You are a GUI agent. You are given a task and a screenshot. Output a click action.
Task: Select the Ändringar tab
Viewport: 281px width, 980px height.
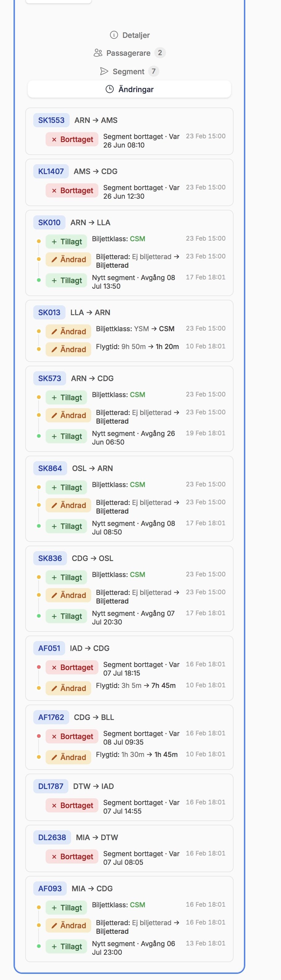pos(129,89)
